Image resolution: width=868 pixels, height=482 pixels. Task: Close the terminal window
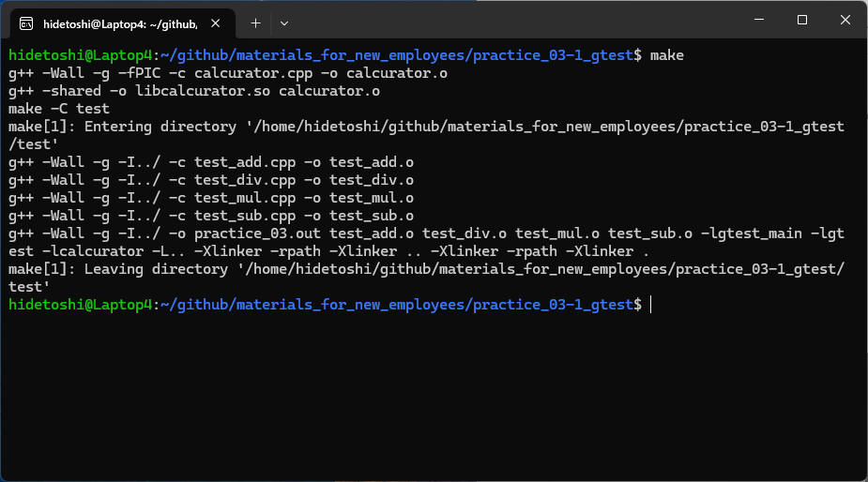[845, 20]
